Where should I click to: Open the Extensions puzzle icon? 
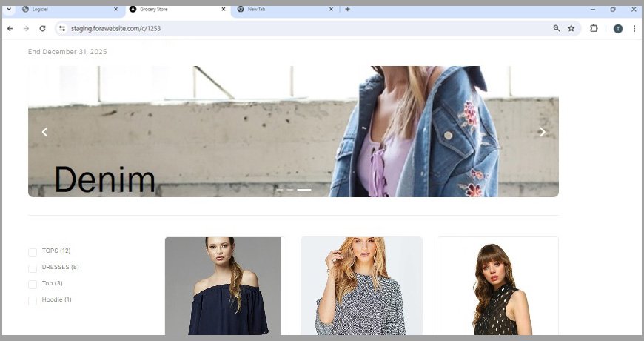pyautogui.click(x=594, y=28)
